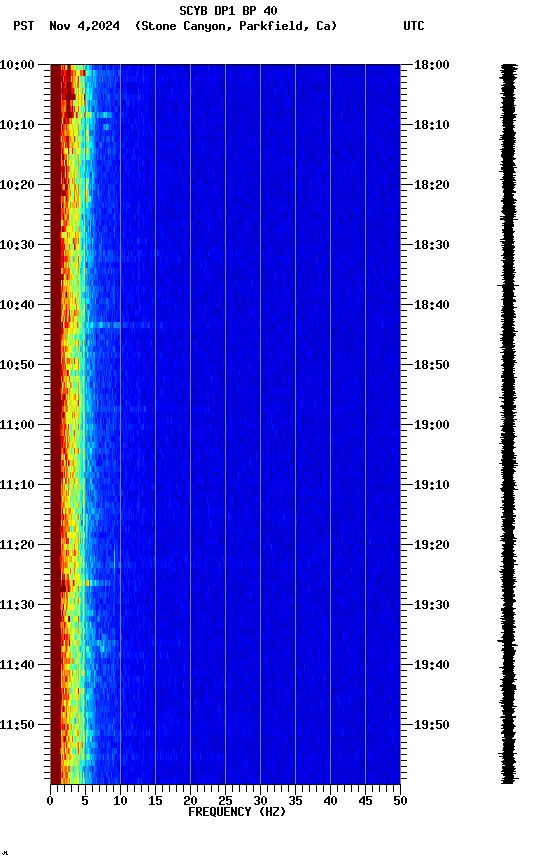This screenshot has height=864, width=552.
Task: Click the 19:00 UTC time label
Action: (x=432, y=425)
